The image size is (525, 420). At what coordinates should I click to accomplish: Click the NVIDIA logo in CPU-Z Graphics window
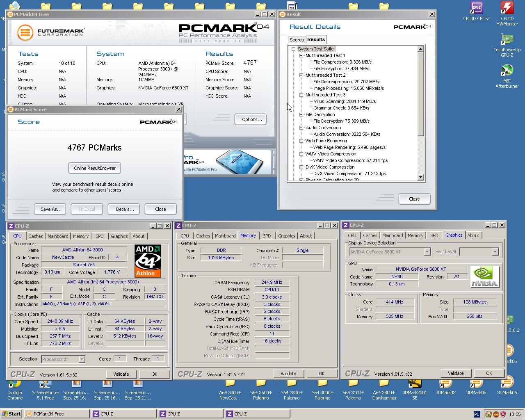click(x=485, y=277)
